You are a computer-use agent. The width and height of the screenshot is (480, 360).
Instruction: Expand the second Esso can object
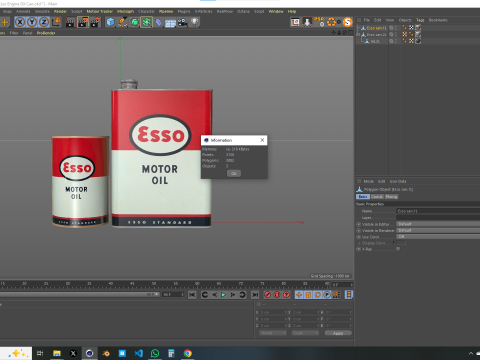click(x=358, y=34)
